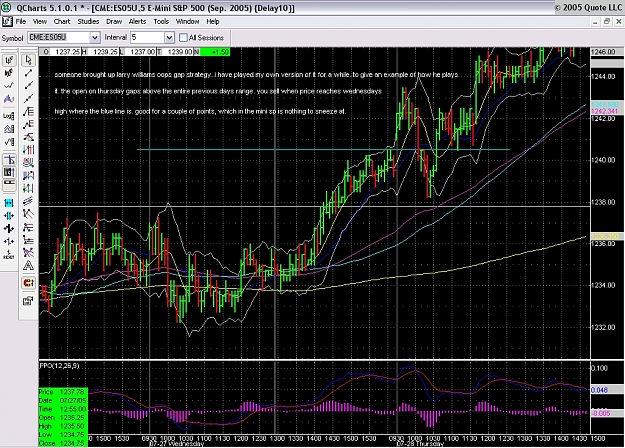Activate the crosshair cursor tool icon

(x=9, y=160)
